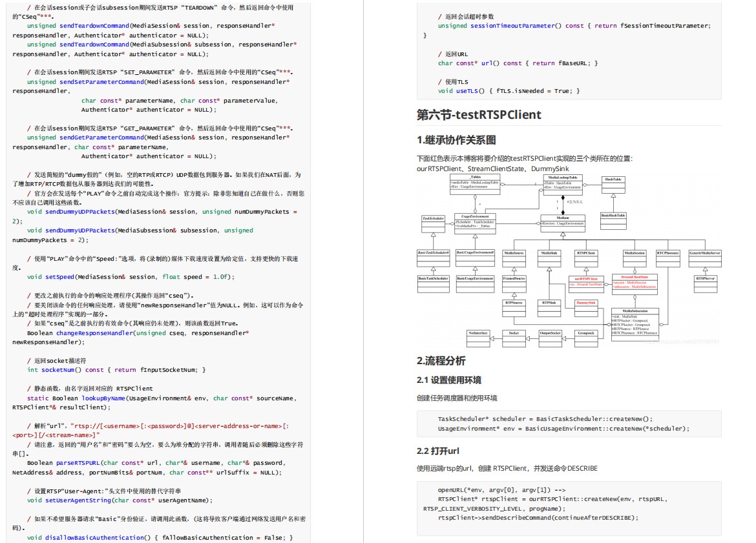This screenshot has width=756, height=543.
Task: Click "sendDummyUDPPackets" with MediaSession& session
Action: tap(80, 212)
